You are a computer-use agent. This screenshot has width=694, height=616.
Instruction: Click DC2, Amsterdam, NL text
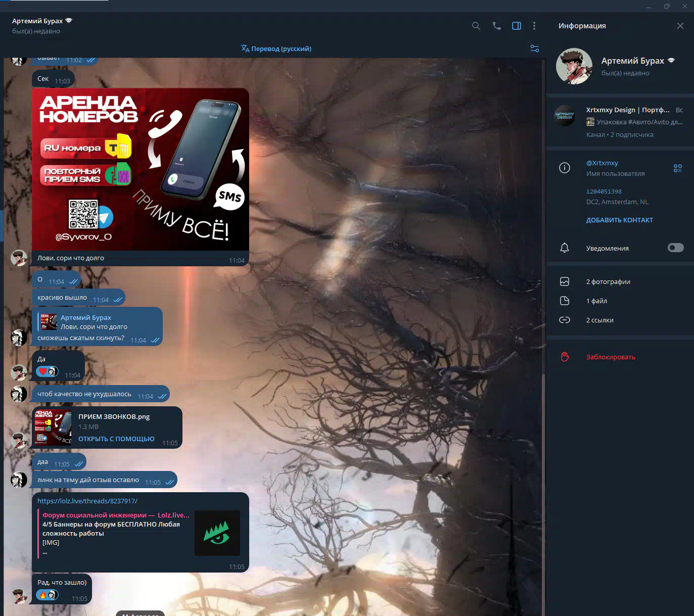(617, 202)
